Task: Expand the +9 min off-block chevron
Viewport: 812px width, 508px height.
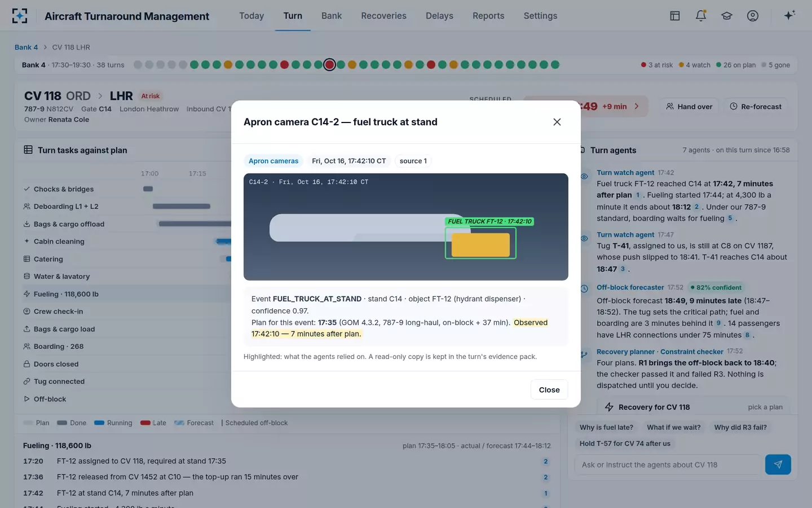Action: pyautogui.click(x=637, y=106)
